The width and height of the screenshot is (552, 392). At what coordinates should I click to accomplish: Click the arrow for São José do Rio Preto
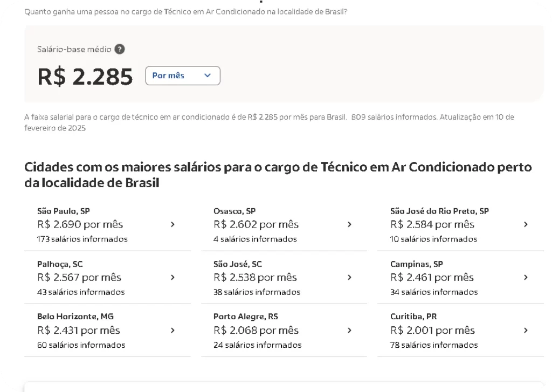[526, 224]
